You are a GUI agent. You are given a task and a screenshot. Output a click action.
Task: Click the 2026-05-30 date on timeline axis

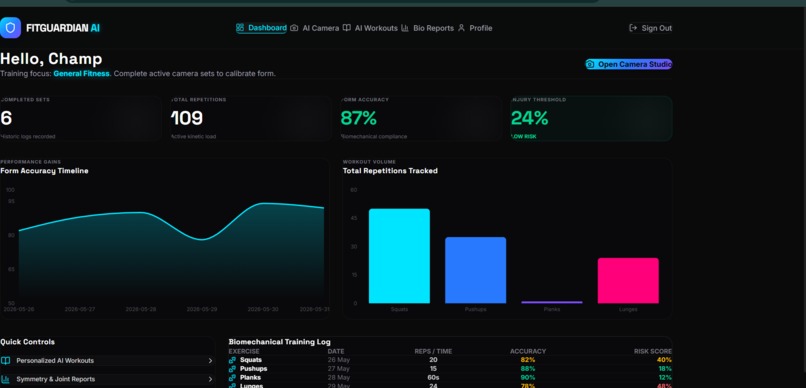(x=263, y=309)
